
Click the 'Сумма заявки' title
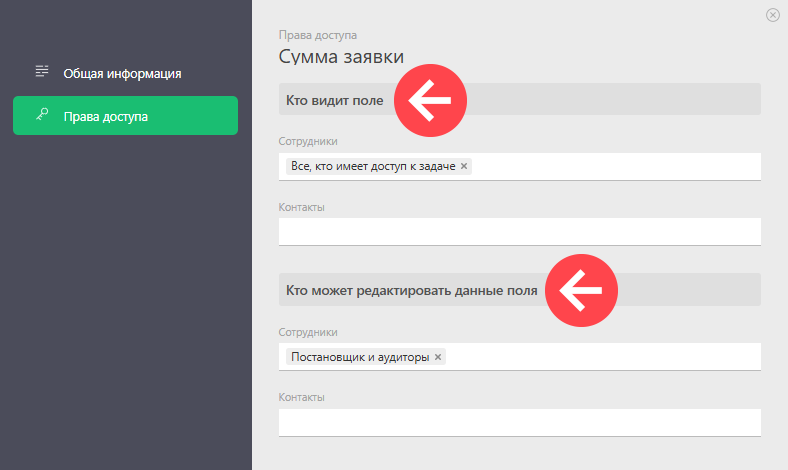click(341, 56)
